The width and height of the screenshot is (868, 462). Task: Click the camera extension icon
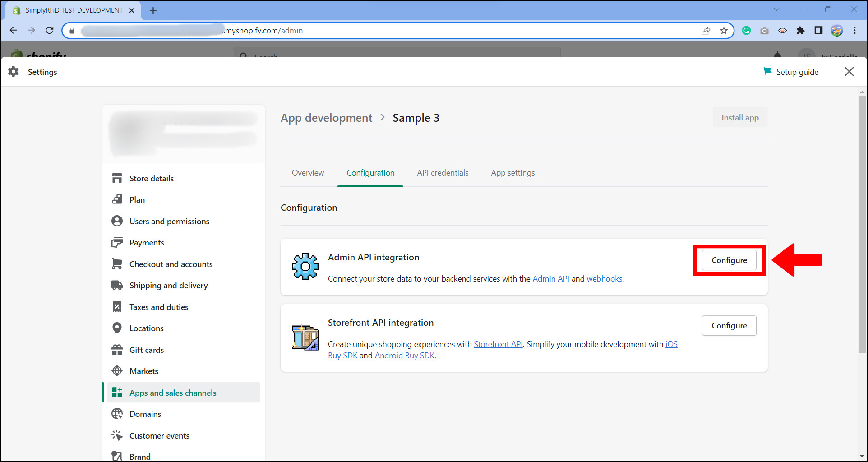(x=764, y=31)
